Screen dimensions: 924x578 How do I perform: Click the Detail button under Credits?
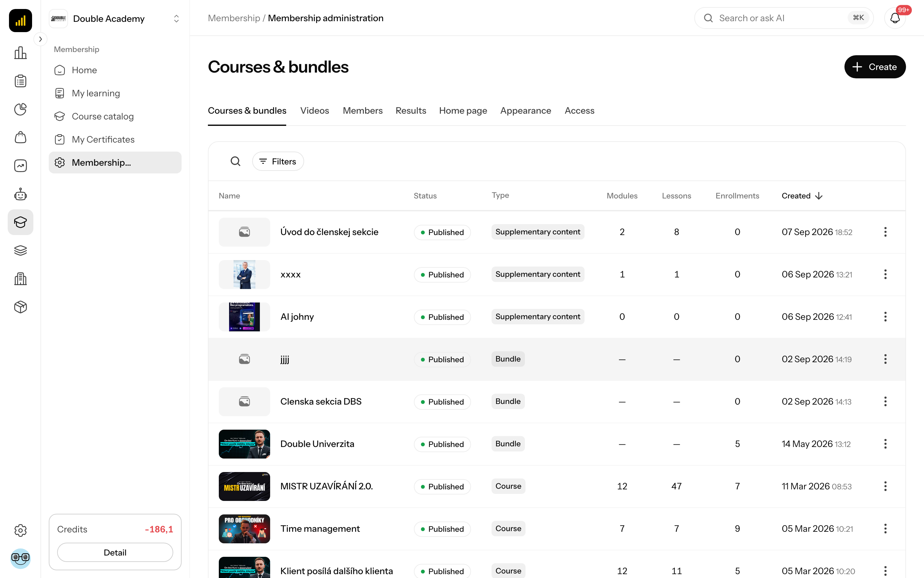tap(115, 552)
